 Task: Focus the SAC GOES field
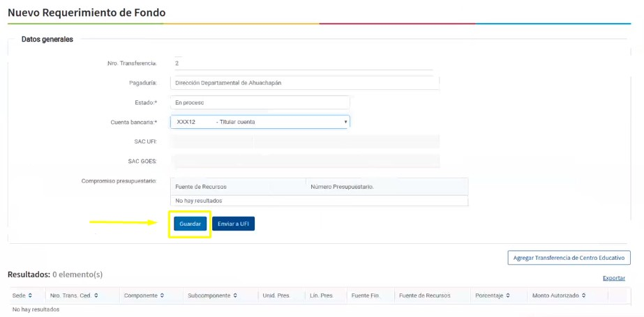[304, 161]
